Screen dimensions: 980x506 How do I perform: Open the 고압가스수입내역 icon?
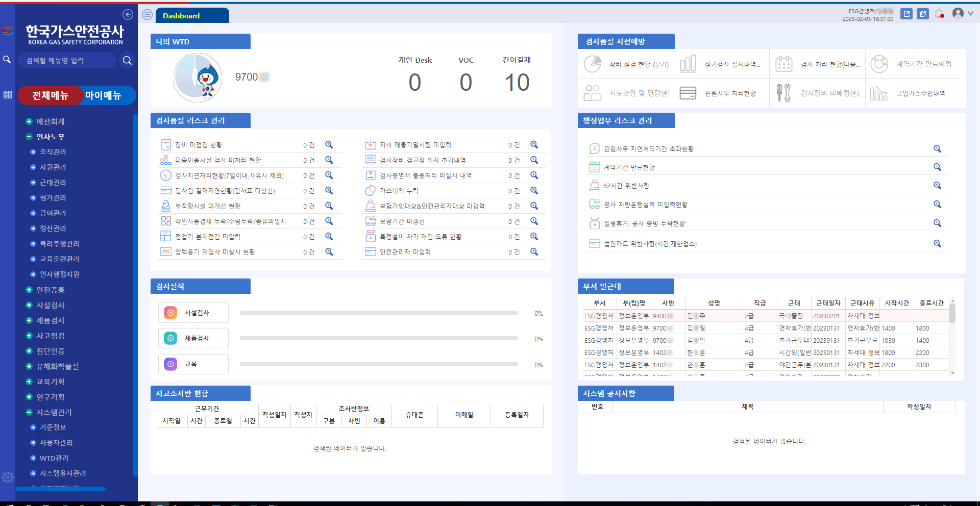coord(879,93)
